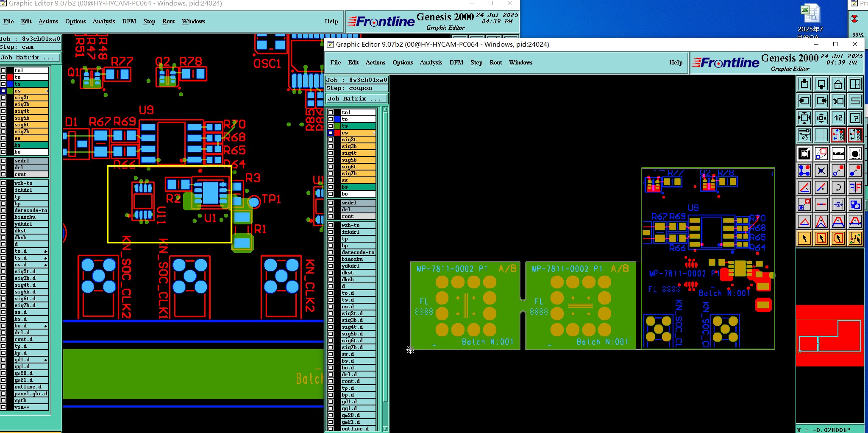Open the DFM menu in coupon window
868x433 pixels.
pyautogui.click(x=456, y=62)
